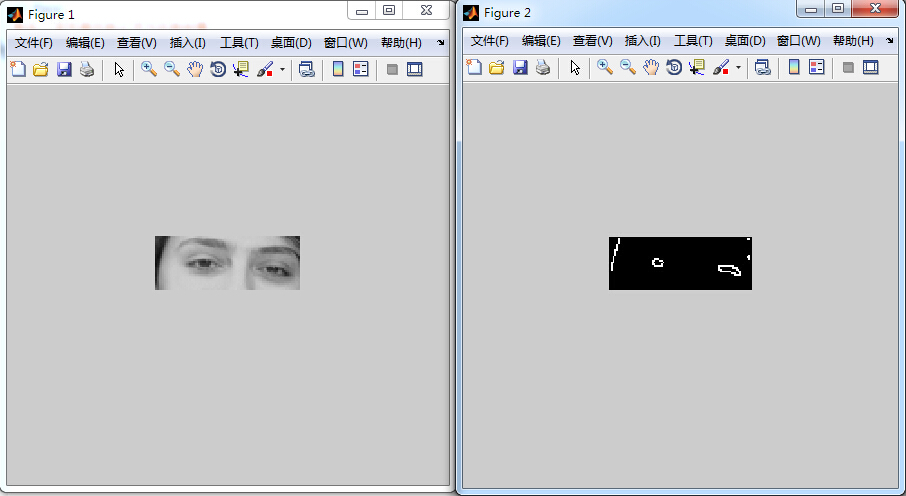
Task: Select Brush data tool in Figure 2
Action: click(721, 67)
